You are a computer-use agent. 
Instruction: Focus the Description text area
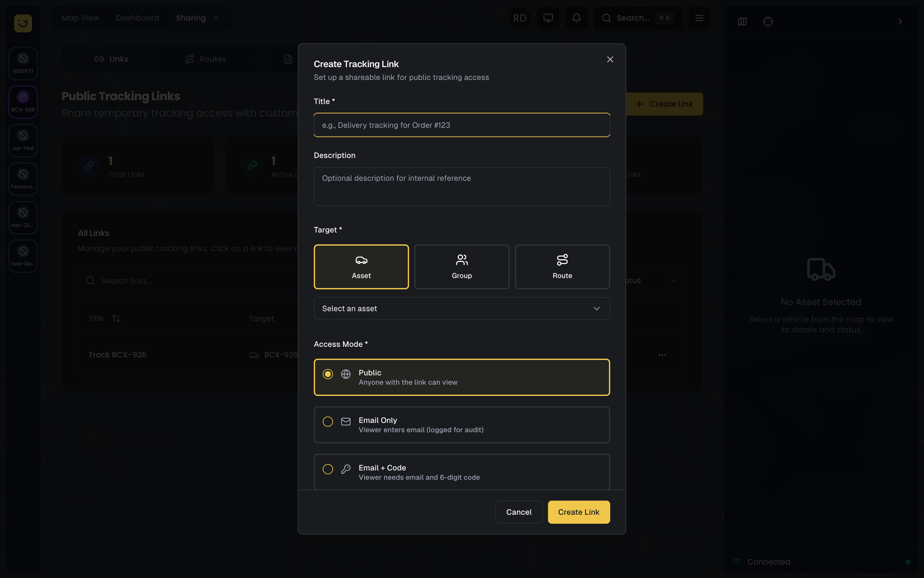tap(462, 187)
